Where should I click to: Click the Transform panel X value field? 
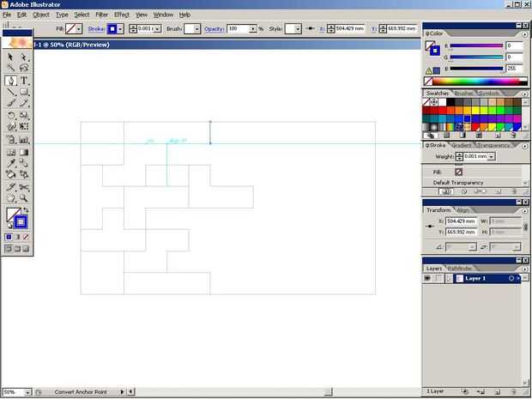pyautogui.click(x=461, y=221)
